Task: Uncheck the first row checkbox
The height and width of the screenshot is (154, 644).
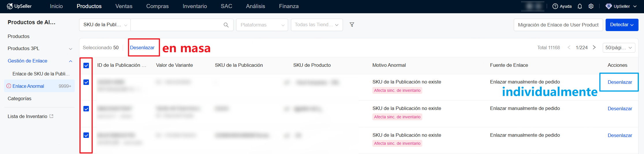Action: pyautogui.click(x=86, y=82)
